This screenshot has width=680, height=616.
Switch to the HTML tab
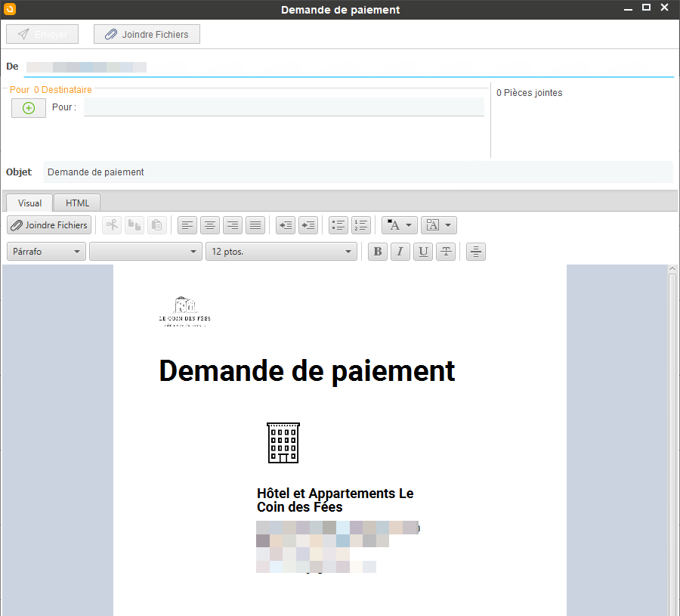(x=76, y=203)
